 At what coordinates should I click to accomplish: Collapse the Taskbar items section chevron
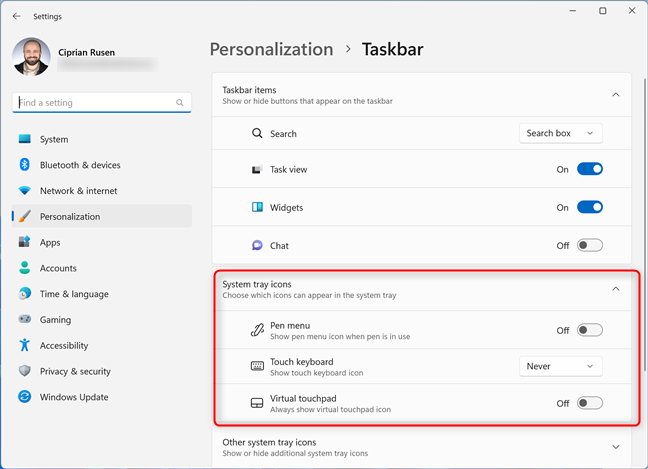[615, 95]
